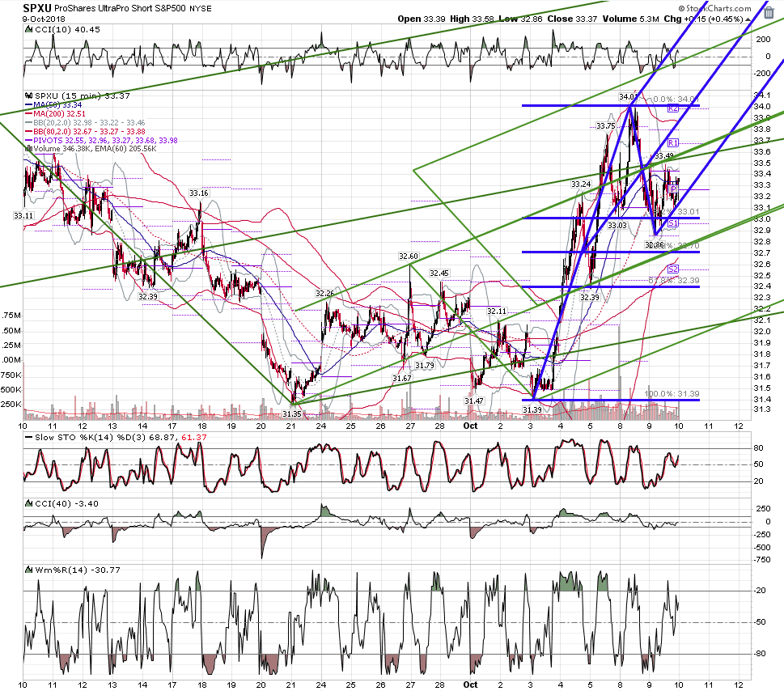Click the R2 pivot marker

pos(673,108)
